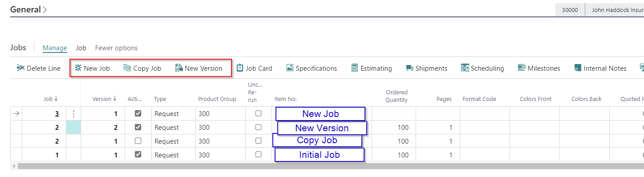Sort by the Job column header

[x=50, y=99]
